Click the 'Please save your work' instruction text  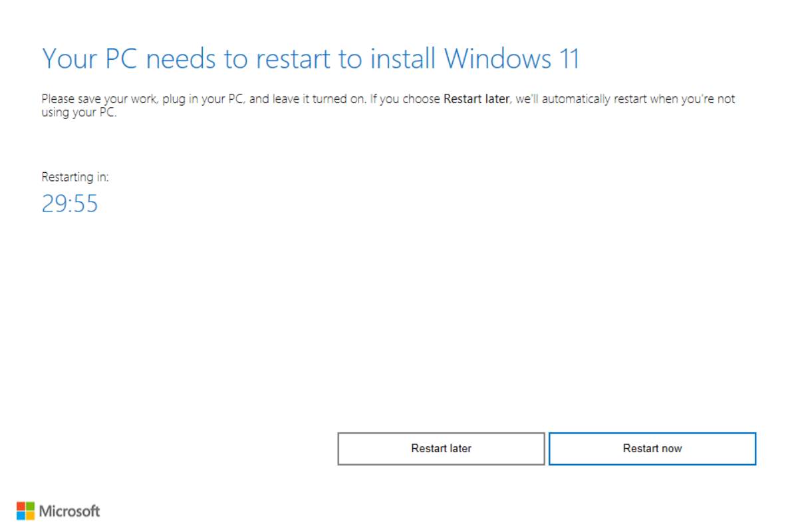(388, 106)
